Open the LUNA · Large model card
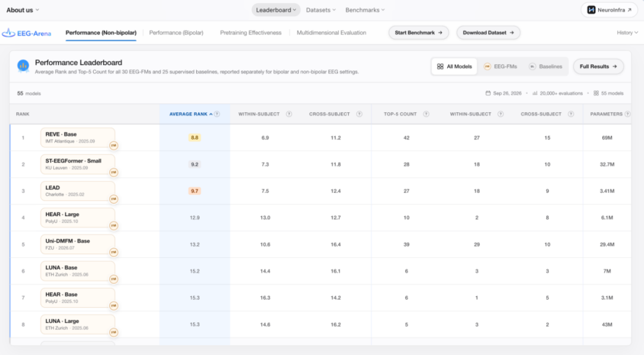 click(78, 325)
